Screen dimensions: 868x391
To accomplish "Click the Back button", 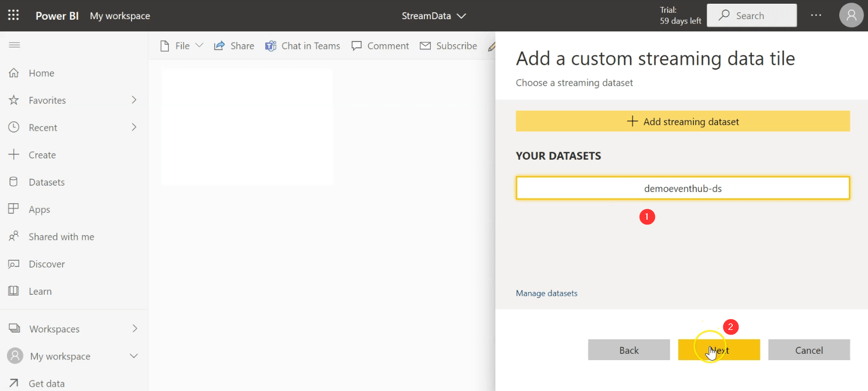I will (629, 350).
